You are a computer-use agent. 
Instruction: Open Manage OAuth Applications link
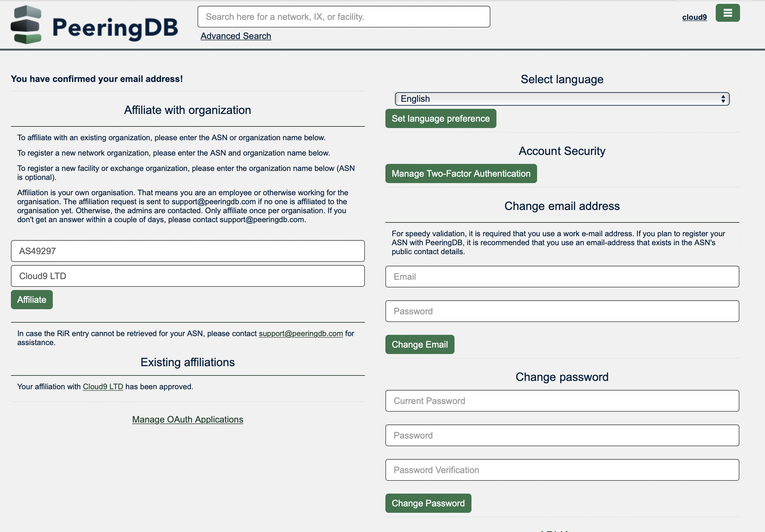(x=188, y=419)
